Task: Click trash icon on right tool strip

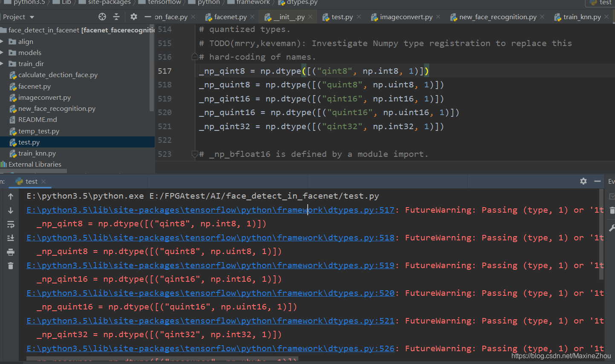Action: (612, 210)
